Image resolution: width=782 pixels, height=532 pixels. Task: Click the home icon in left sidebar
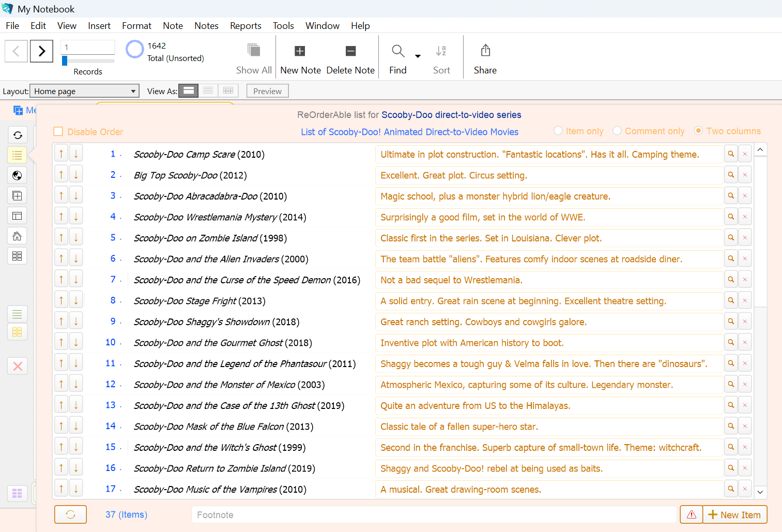coord(17,236)
